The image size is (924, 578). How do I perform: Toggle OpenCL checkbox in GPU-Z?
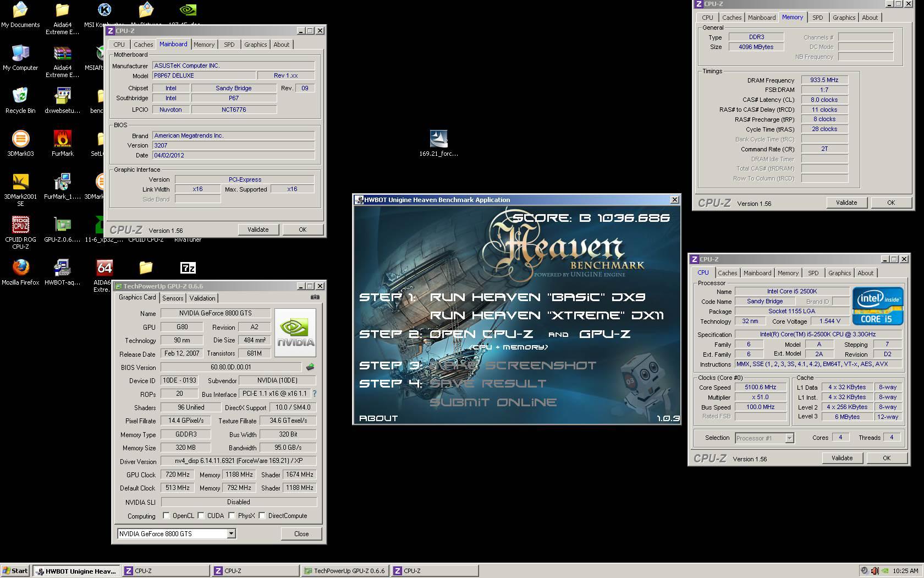tap(166, 516)
